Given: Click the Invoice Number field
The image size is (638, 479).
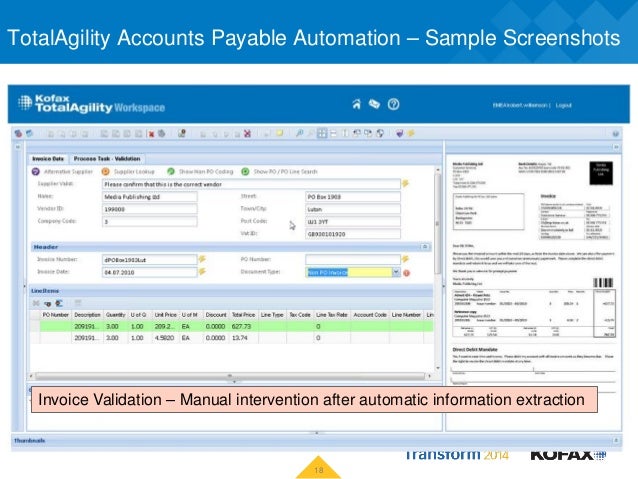Looking at the screenshot, I should pos(150,260).
